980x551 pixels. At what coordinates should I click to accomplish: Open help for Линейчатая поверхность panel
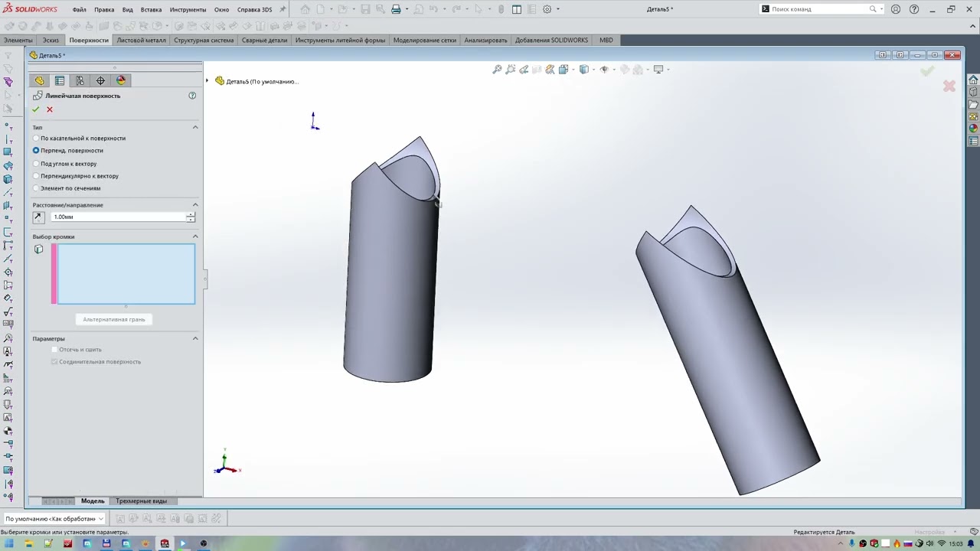tap(192, 96)
